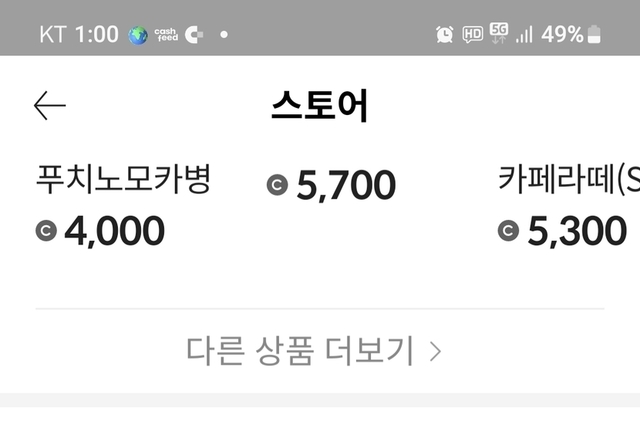The image size is (640, 440).
Task: Tap the signal strength bars icon
Action: click(523, 35)
